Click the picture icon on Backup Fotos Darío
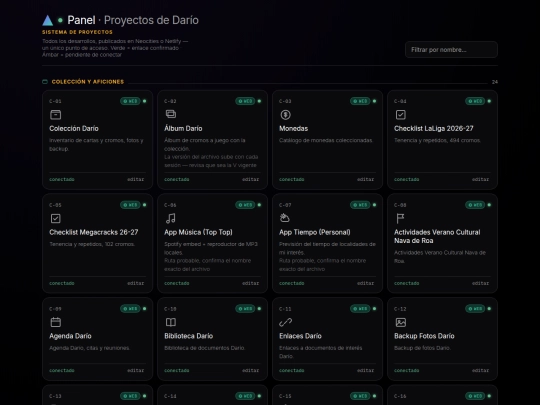Image resolution: width=540 pixels, height=405 pixels. (x=401, y=322)
